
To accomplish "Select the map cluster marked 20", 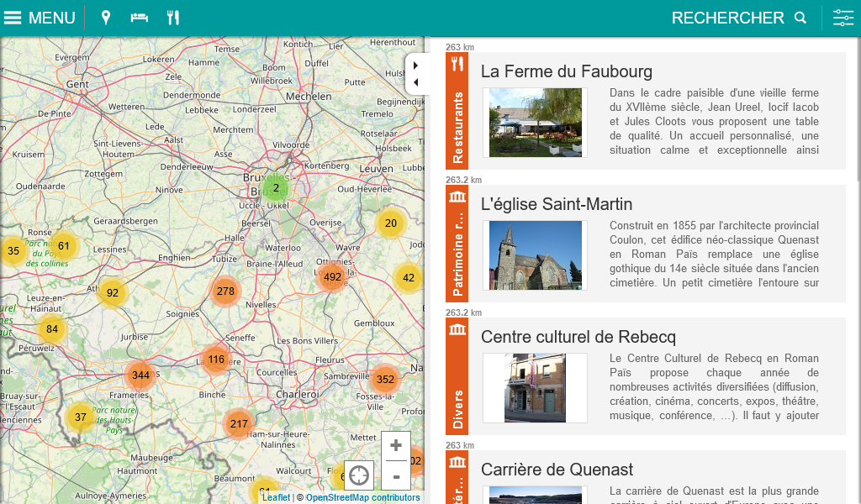I will [391, 223].
